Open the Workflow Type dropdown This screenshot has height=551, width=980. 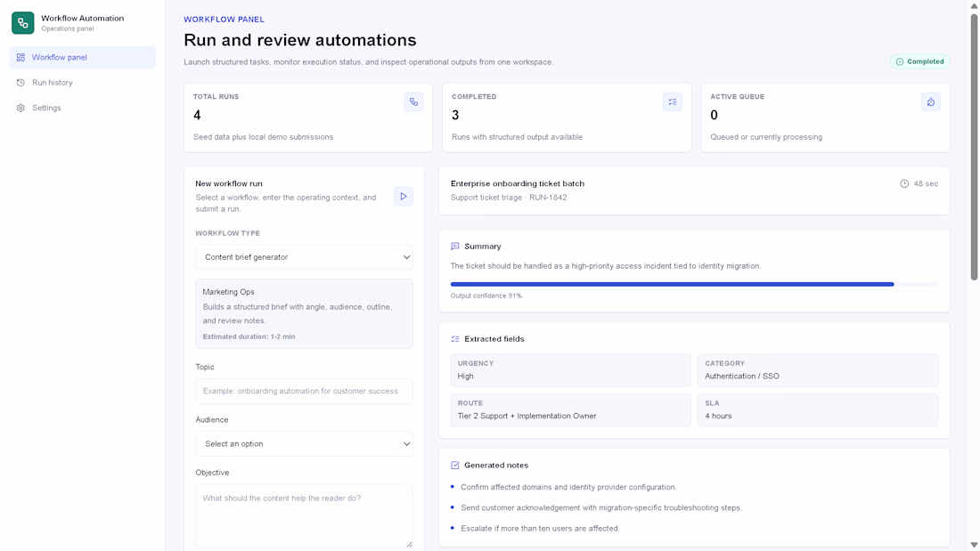click(304, 257)
